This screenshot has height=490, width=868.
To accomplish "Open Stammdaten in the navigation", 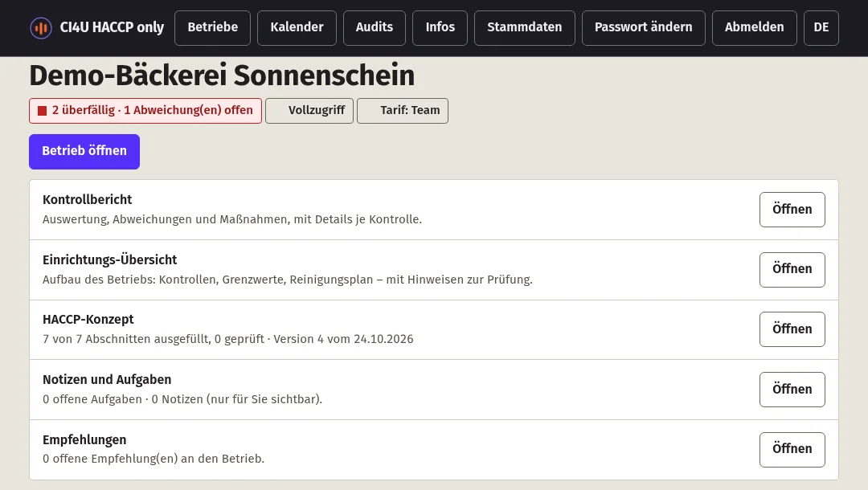I will pyautogui.click(x=524, y=27).
